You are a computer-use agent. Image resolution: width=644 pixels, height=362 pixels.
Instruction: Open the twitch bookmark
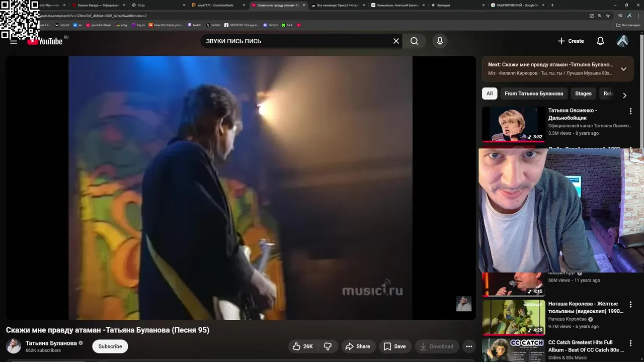[x=194, y=25]
